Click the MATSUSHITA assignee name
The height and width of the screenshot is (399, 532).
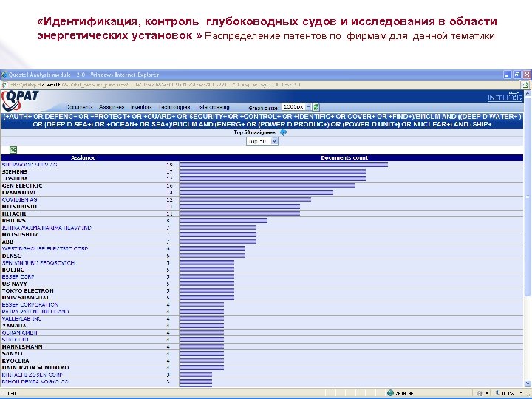(21, 235)
